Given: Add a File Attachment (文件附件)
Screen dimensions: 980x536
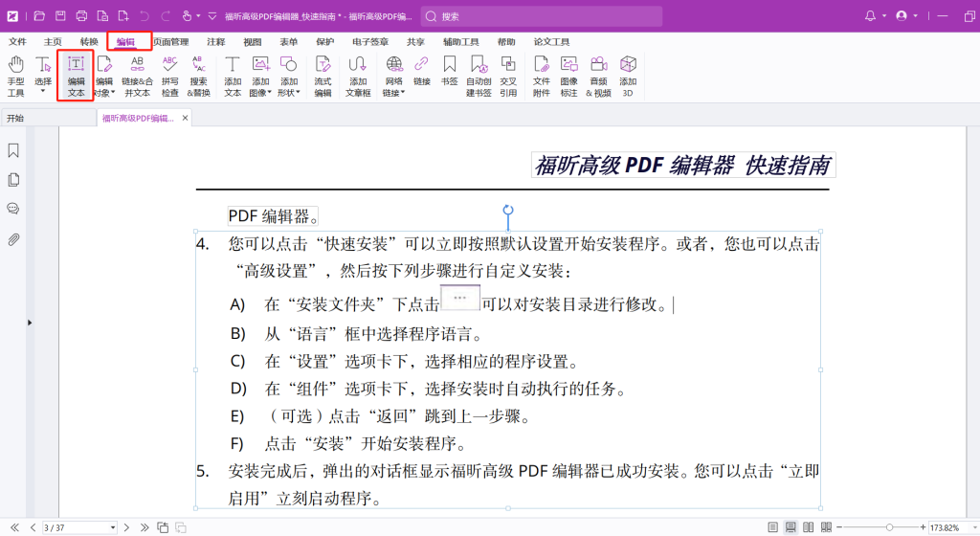Looking at the screenshot, I should point(542,76).
